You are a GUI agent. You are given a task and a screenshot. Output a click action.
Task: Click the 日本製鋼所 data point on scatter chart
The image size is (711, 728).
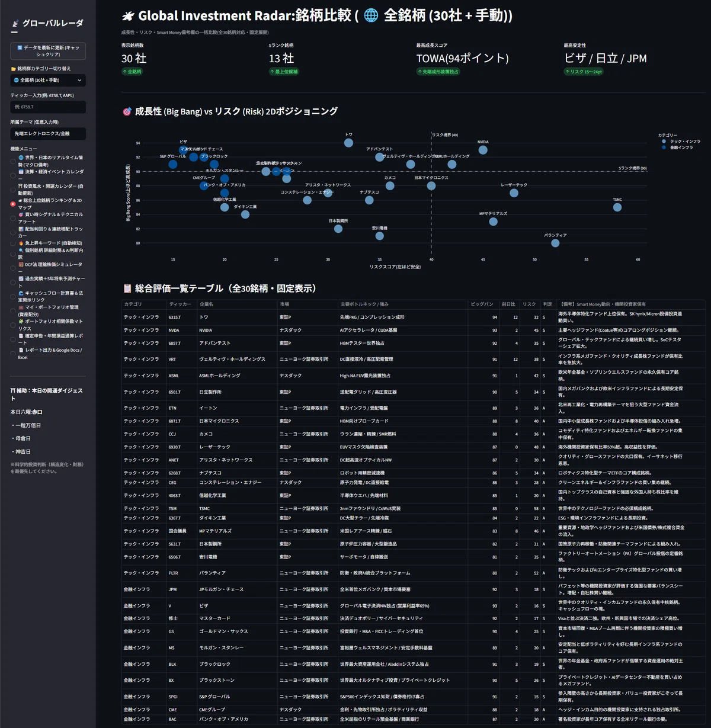click(338, 229)
